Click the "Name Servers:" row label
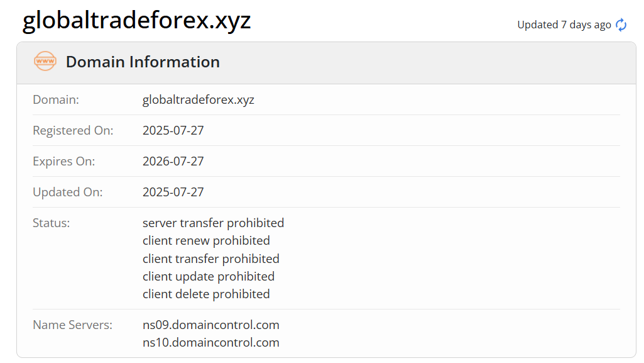The height and width of the screenshot is (363, 644). [72, 325]
